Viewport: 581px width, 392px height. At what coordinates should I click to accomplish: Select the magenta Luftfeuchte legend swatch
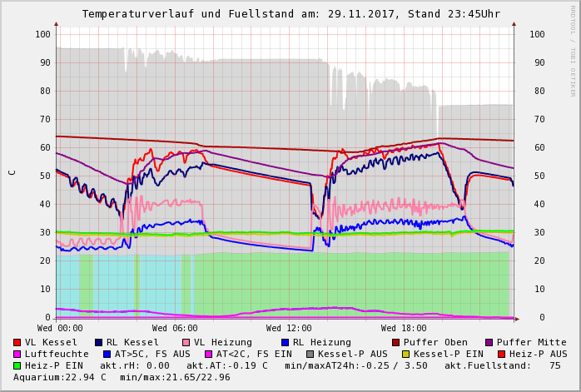[17, 354]
